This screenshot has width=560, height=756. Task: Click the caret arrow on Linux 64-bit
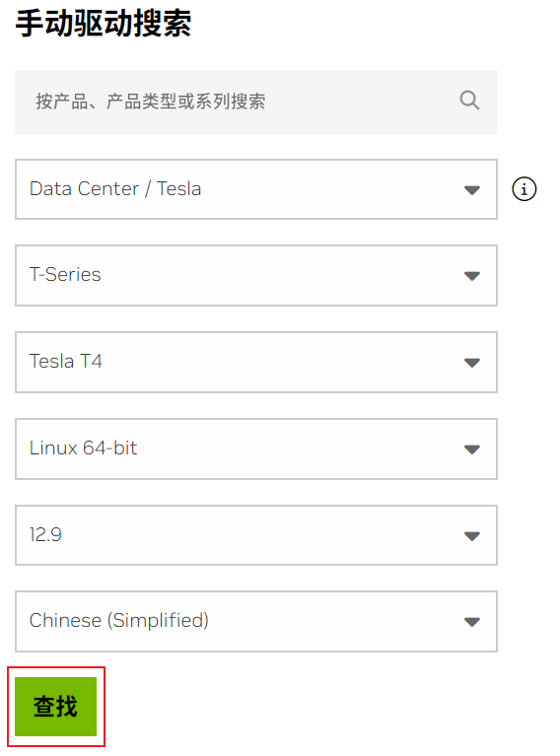click(x=471, y=449)
